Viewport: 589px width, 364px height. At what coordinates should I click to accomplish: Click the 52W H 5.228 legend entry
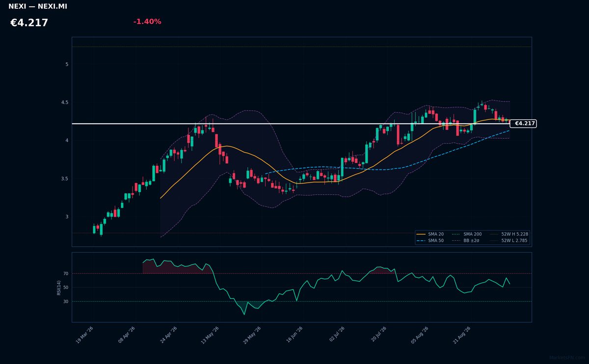509,234
